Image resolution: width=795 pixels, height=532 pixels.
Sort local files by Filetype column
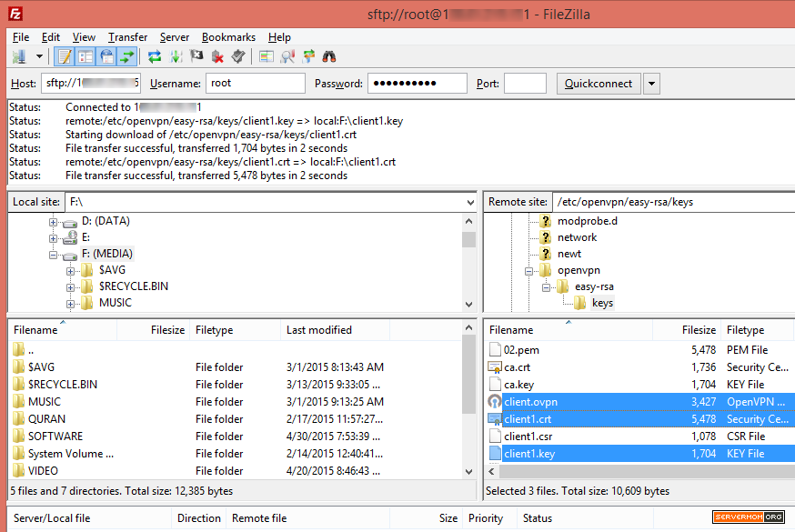(x=236, y=330)
